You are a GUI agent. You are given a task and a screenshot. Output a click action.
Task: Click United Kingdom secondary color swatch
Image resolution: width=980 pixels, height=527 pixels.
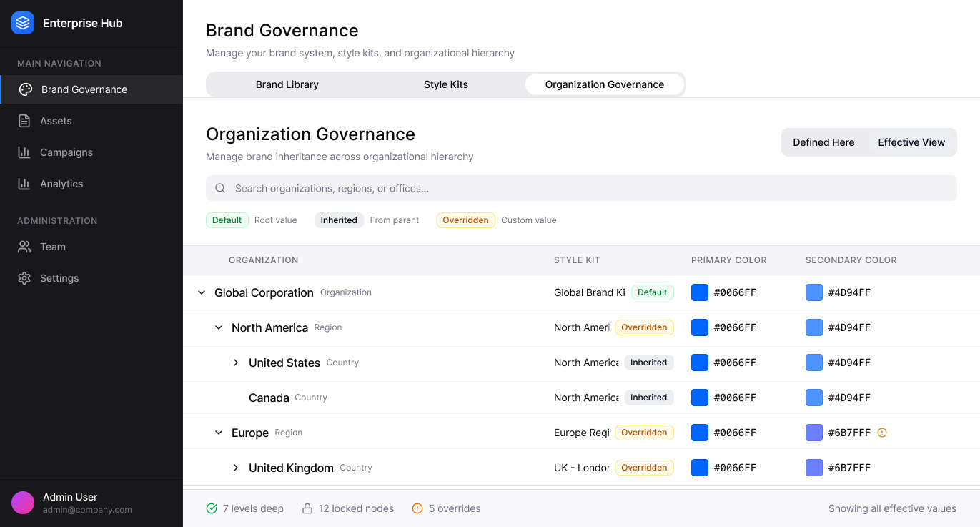click(x=814, y=468)
